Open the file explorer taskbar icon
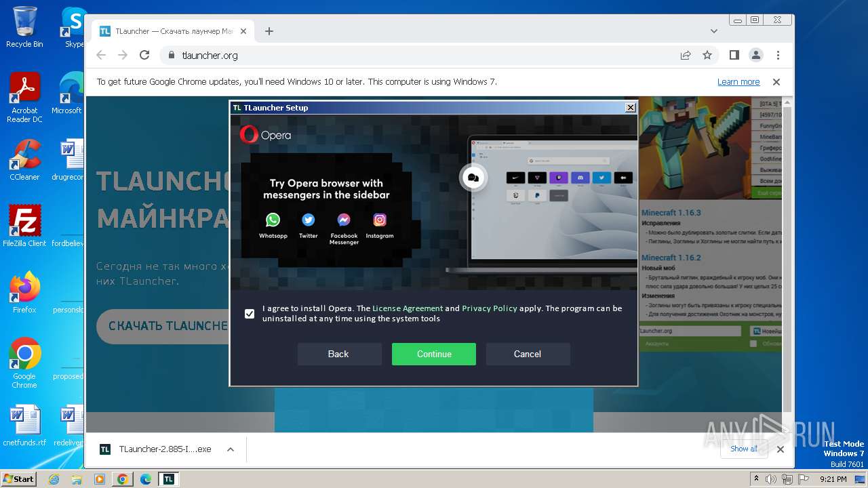This screenshot has width=868, height=488. point(77,479)
